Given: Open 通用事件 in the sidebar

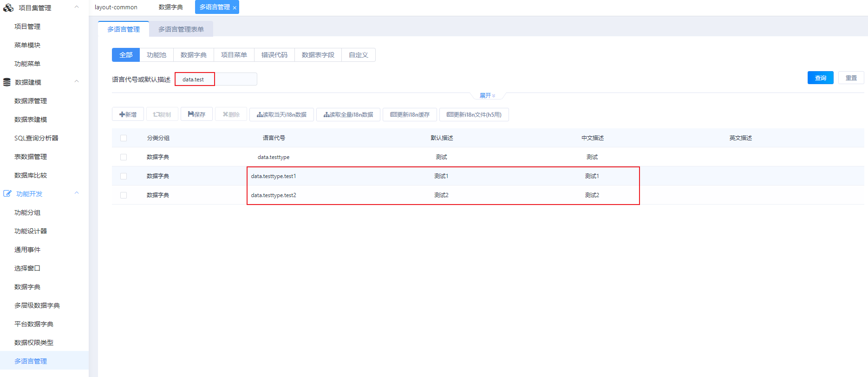Looking at the screenshot, I should click(x=27, y=250).
